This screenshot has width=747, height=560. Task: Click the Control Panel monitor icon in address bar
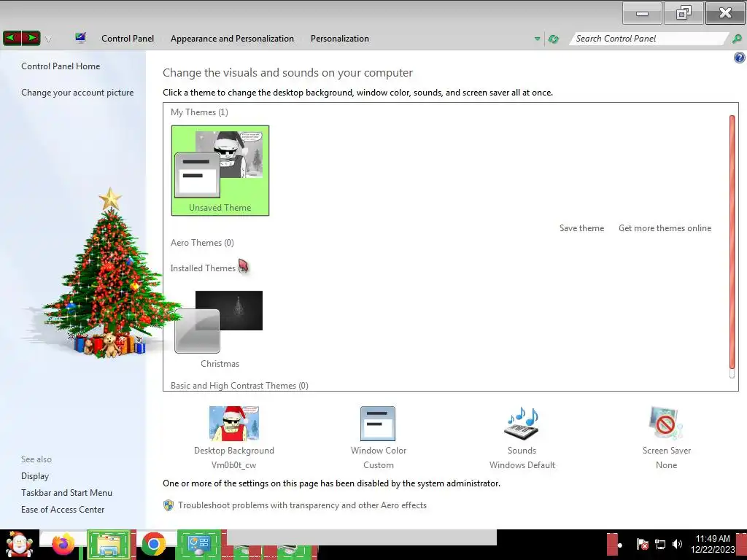pos(80,38)
